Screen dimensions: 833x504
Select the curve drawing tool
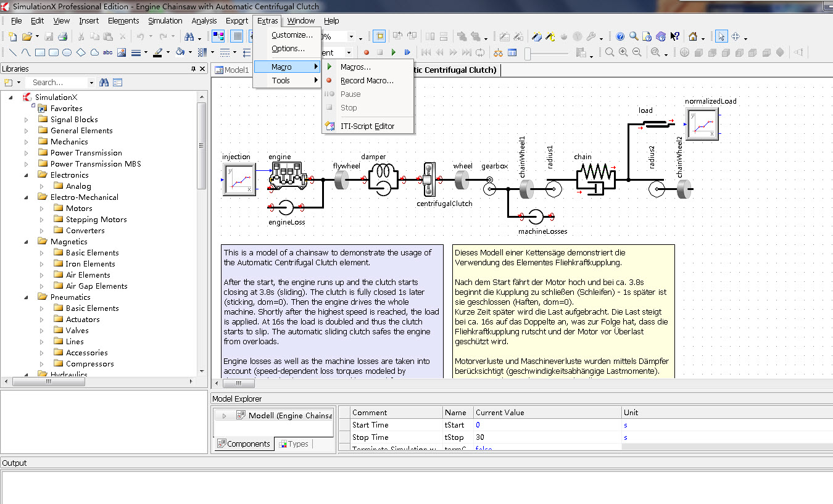click(27, 52)
